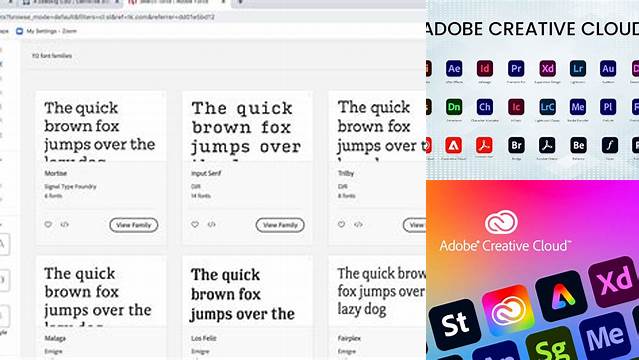This screenshot has width=639, height=360.
Task: Click the embed code icon on Trilby card
Action: pyautogui.click(x=358, y=224)
